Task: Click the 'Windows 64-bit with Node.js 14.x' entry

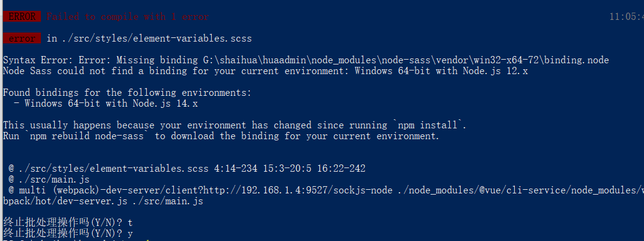Action: coord(111,103)
